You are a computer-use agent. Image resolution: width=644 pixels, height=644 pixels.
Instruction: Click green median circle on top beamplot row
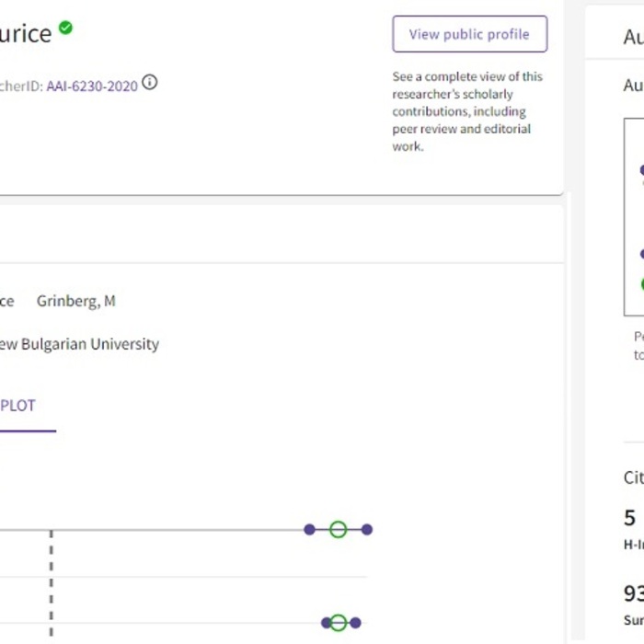[x=338, y=529]
